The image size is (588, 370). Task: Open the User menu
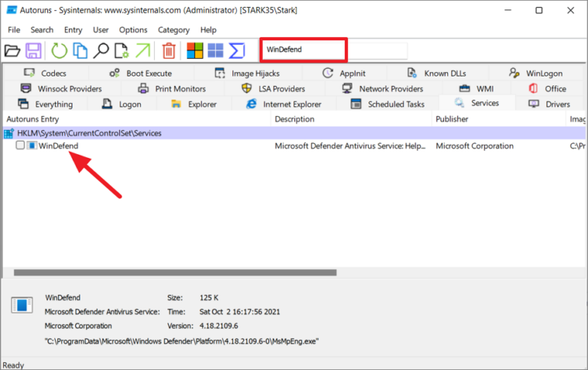coord(101,30)
